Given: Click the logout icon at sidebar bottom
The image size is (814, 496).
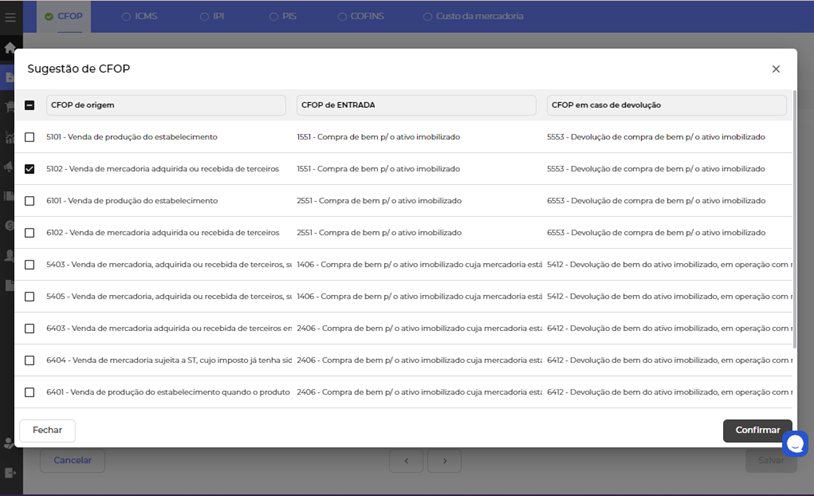Looking at the screenshot, I should pyautogui.click(x=10, y=472).
